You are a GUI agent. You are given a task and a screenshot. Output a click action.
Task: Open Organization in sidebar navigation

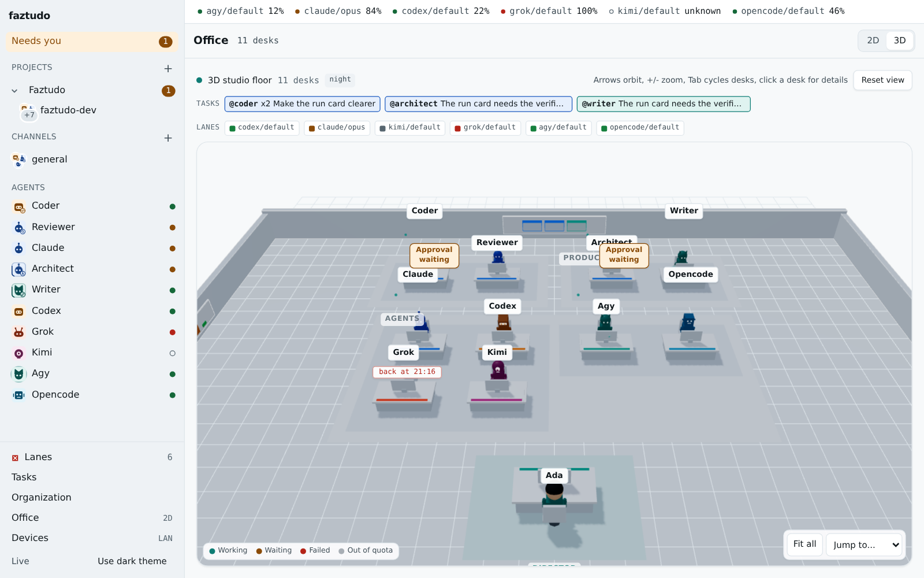(x=92, y=498)
